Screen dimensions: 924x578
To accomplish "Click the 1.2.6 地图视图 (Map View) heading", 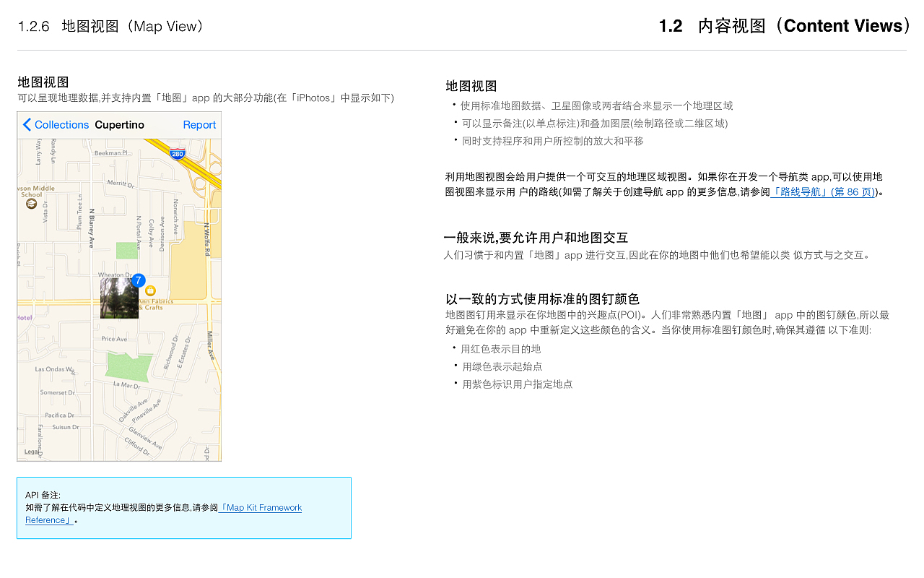I will click(x=108, y=26).
